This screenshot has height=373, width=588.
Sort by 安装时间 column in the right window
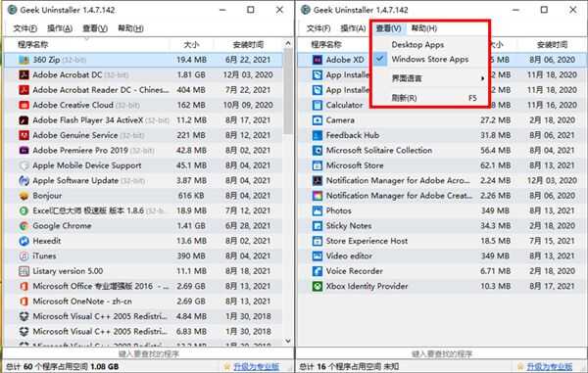tap(552, 45)
